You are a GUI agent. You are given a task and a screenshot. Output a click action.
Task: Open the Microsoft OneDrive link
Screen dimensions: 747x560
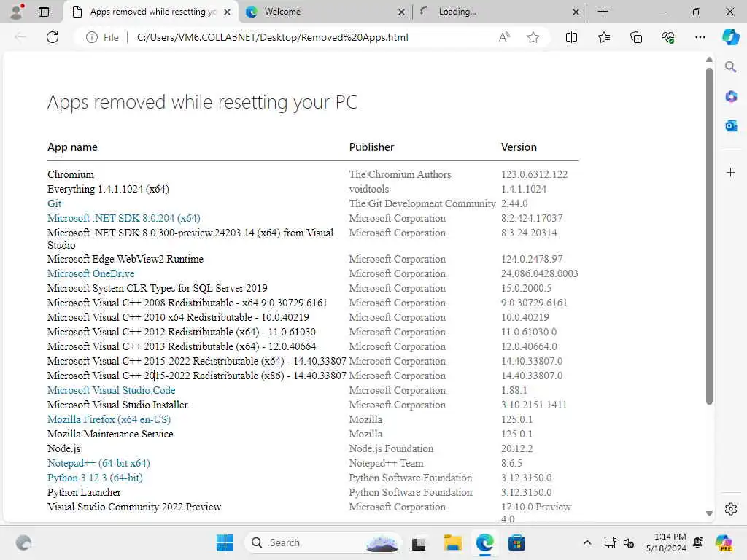(x=91, y=274)
